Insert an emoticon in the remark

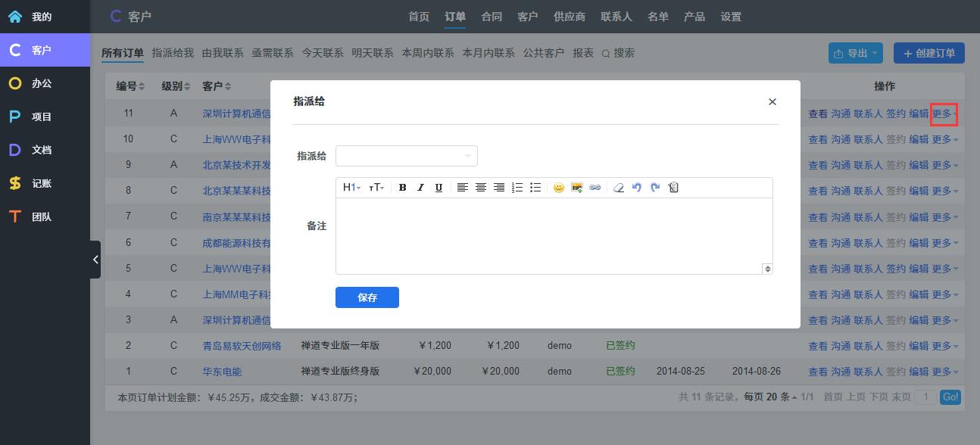coord(558,188)
